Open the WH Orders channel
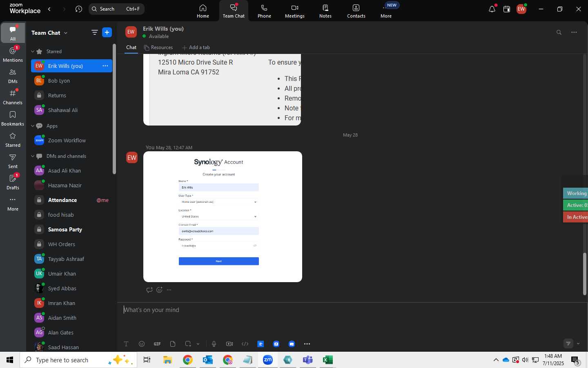Viewport: 588px width, 368px height. tap(71, 244)
